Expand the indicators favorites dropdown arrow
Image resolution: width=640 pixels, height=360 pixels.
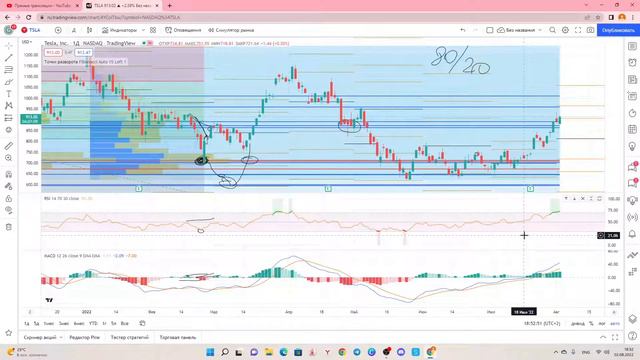[x=143, y=30]
